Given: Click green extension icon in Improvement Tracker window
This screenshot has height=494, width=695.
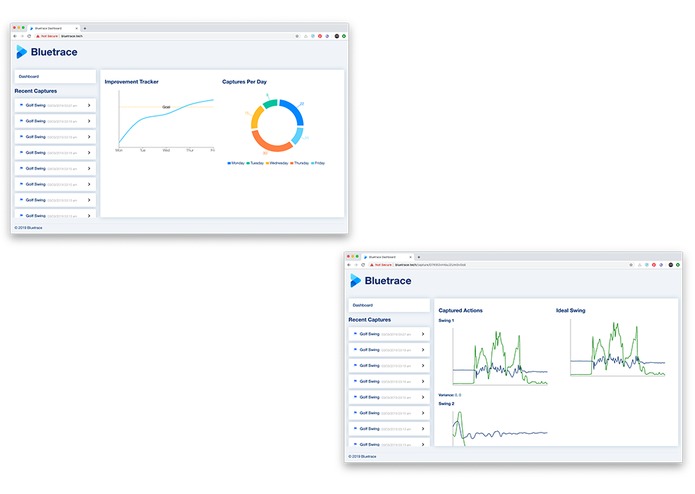Looking at the screenshot, I should (x=344, y=36).
